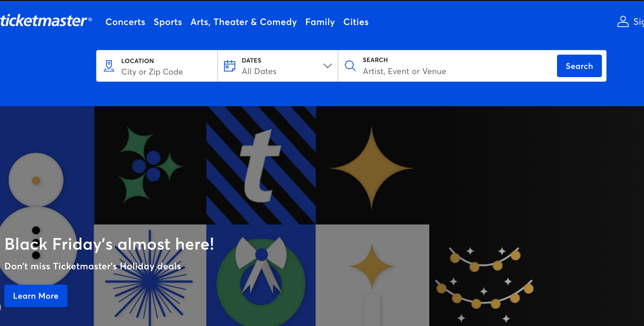Click the user account profile icon
Image resolution: width=644 pixels, height=326 pixels.
click(623, 22)
